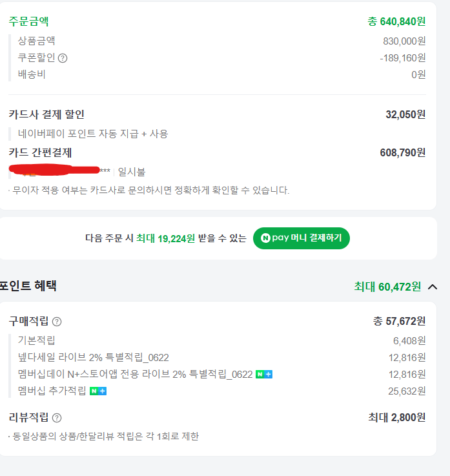Collapse the 포인트 혜택 section chevron
Image resolution: width=450 pixels, height=476 pixels.
pyautogui.click(x=433, y=287)
